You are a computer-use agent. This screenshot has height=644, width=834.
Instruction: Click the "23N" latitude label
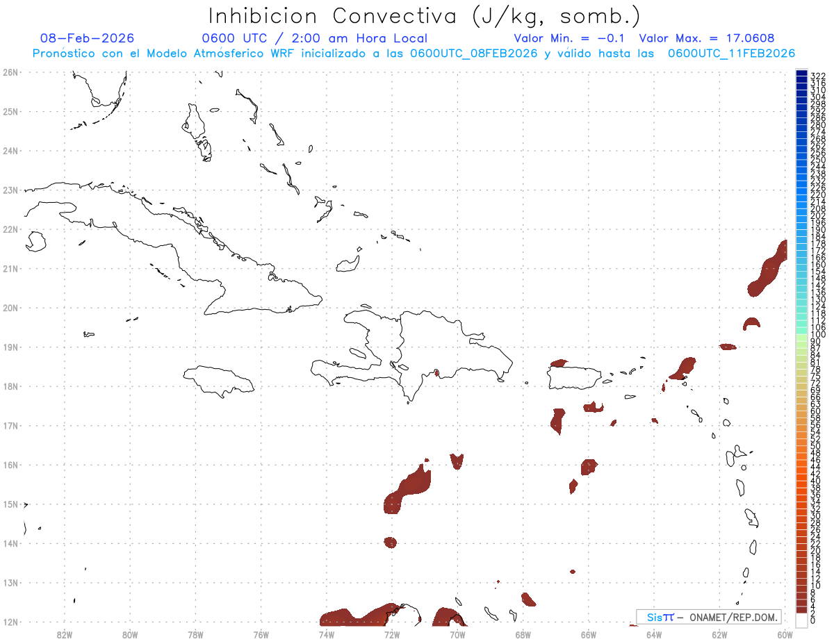[10, 190]
